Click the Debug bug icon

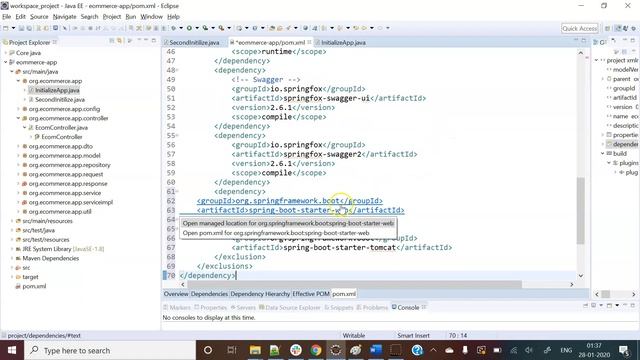[174, 28]
